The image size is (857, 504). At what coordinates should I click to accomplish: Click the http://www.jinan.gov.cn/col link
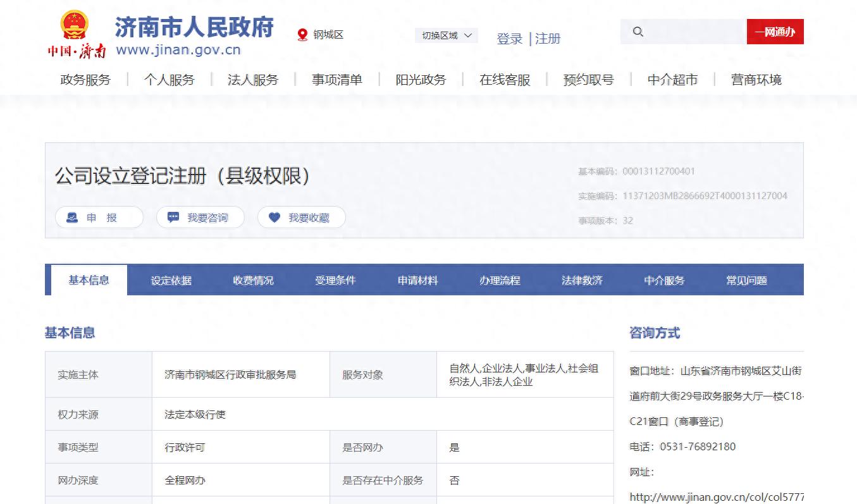pos(717,497)
